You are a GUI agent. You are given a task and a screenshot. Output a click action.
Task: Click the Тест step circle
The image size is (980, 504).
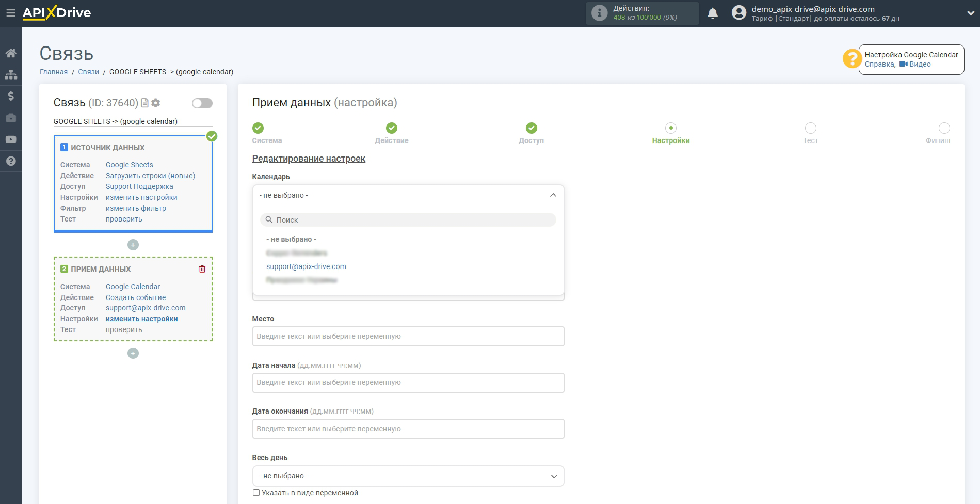(x=810, y=128)
